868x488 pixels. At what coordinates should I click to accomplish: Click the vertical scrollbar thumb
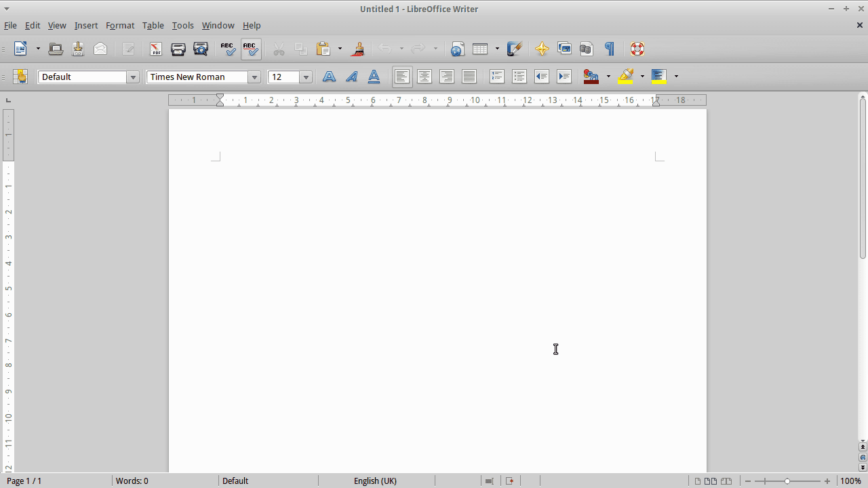tap(863, 178)
